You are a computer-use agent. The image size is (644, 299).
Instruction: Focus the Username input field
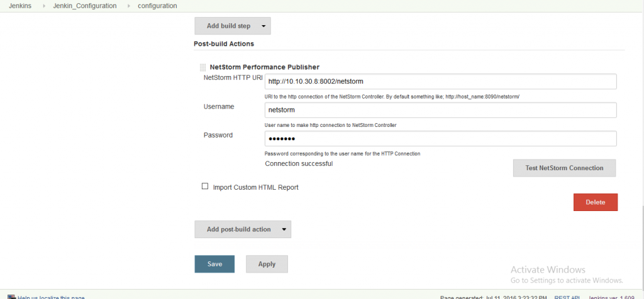(441, 110)
